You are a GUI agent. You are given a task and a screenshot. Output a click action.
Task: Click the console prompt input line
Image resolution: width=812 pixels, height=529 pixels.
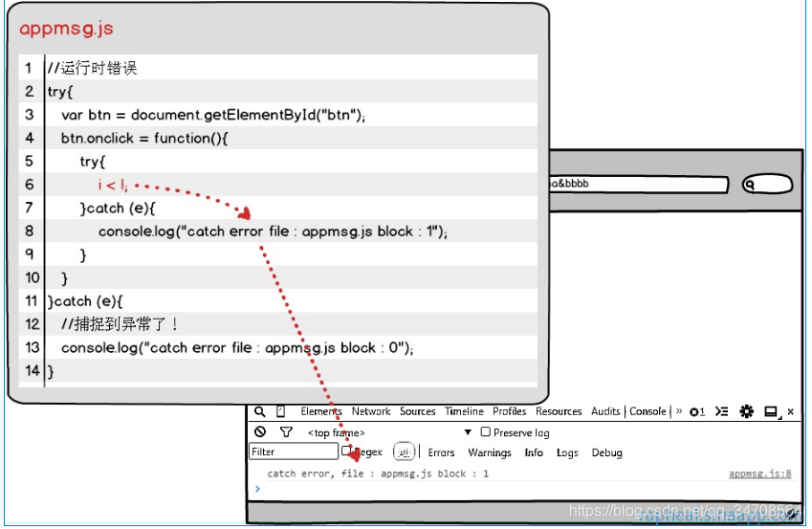[523, 490]
